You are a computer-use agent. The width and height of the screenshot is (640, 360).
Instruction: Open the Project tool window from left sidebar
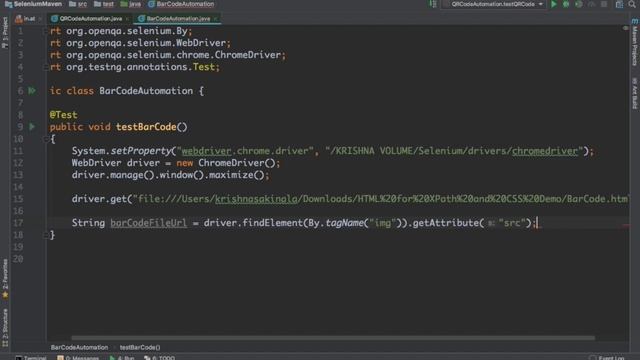coord(5,33)
